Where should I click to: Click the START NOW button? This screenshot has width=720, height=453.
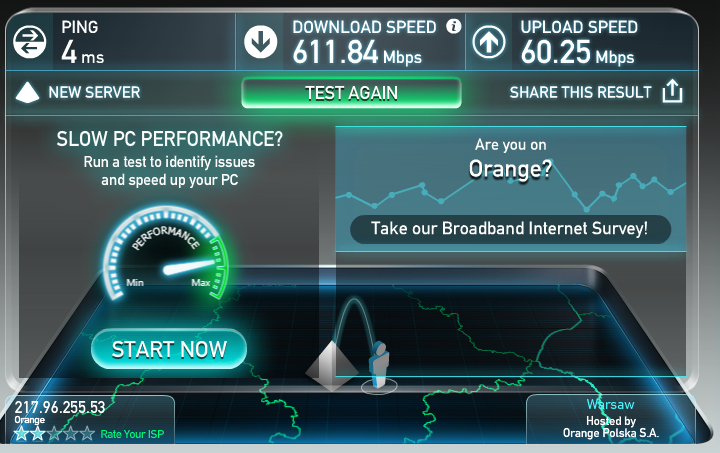(x=169, y=349)
